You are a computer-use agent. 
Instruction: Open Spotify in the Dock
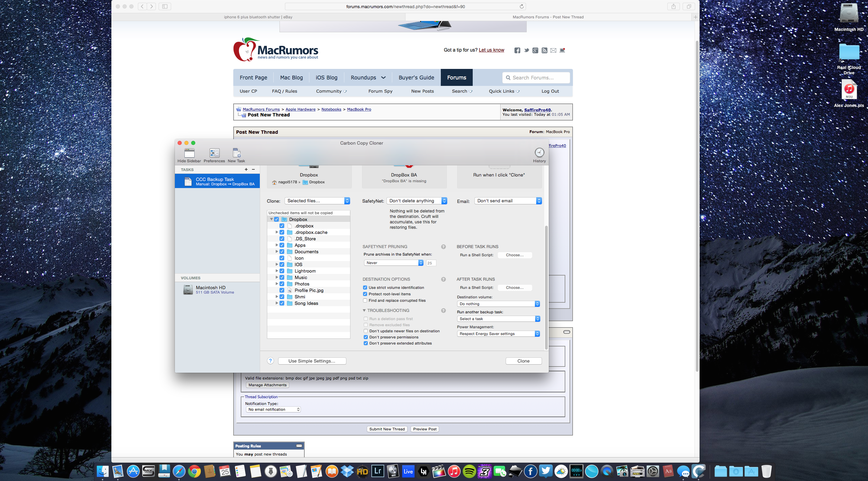tap(469, 471)
